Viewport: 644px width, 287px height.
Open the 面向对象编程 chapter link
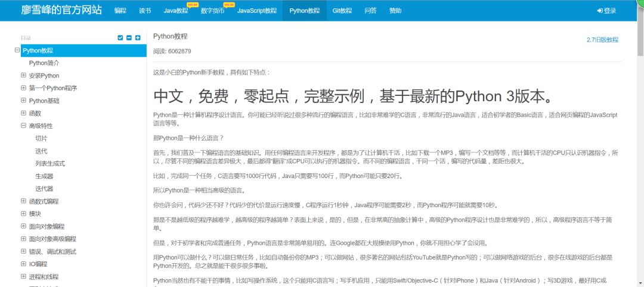tap(47, 226)
